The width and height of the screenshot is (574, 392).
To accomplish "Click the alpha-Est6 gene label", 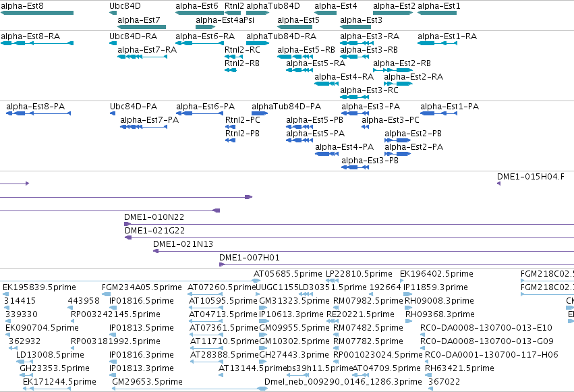I will pos(196,6).
